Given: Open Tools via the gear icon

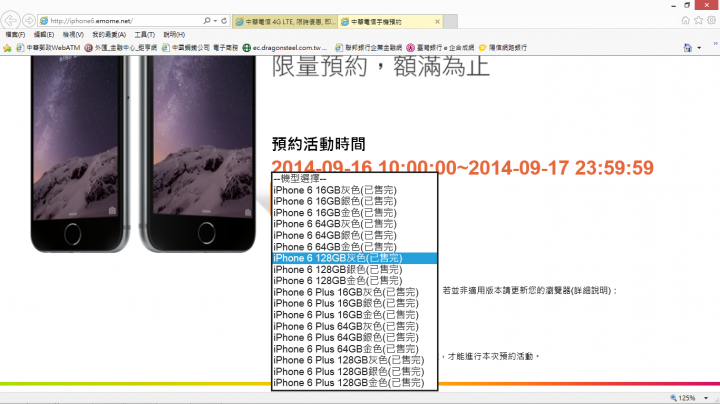Looking at the screenshot, I should pos(711,20).
